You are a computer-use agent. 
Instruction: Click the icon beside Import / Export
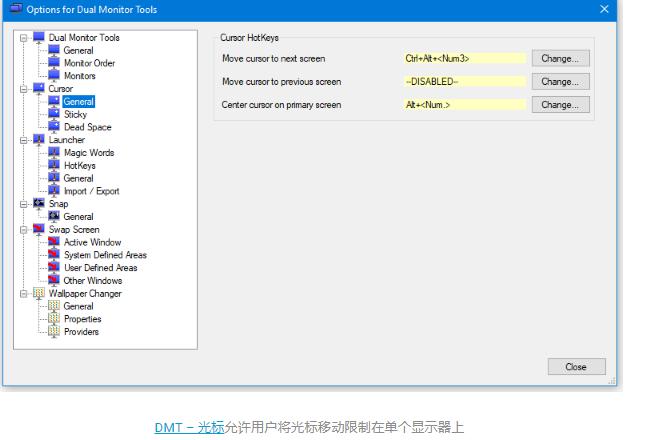tap(54, 191)
